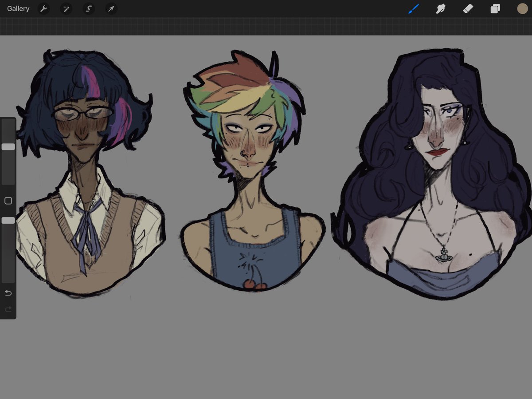
Task: Open the Adjustments magic wand menu
Action: (66, 8)
